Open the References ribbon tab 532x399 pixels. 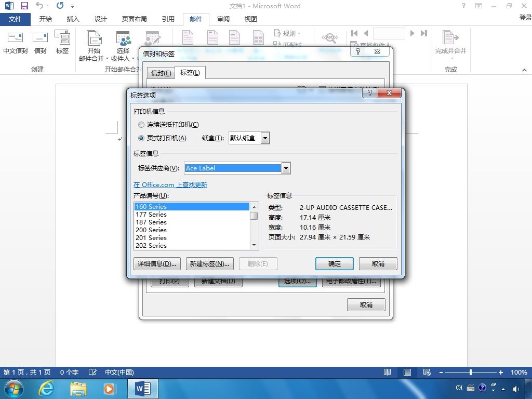168,19
